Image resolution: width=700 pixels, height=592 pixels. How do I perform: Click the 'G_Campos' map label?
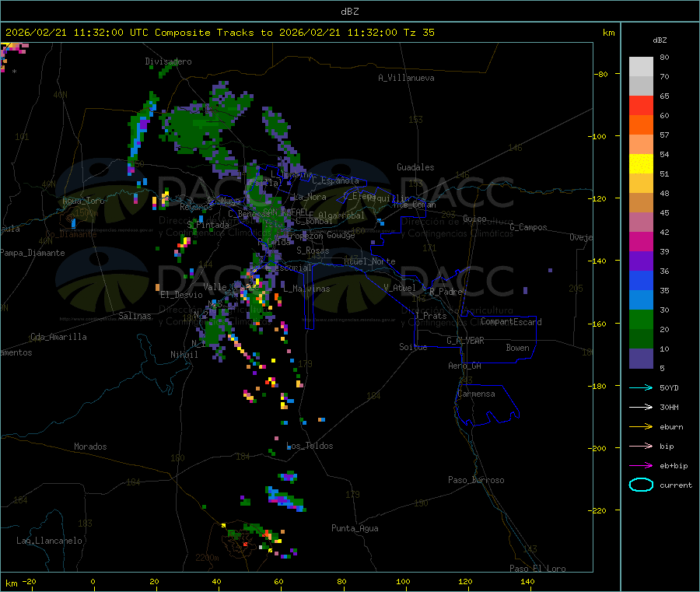tap(529, 227)
